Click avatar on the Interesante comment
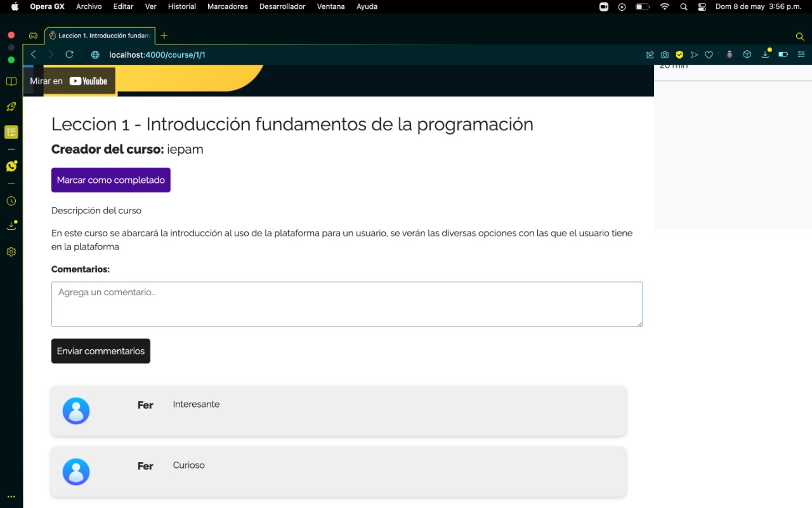Image resolution: width=812 pixels, height=508 pixels. click(76, 411)
